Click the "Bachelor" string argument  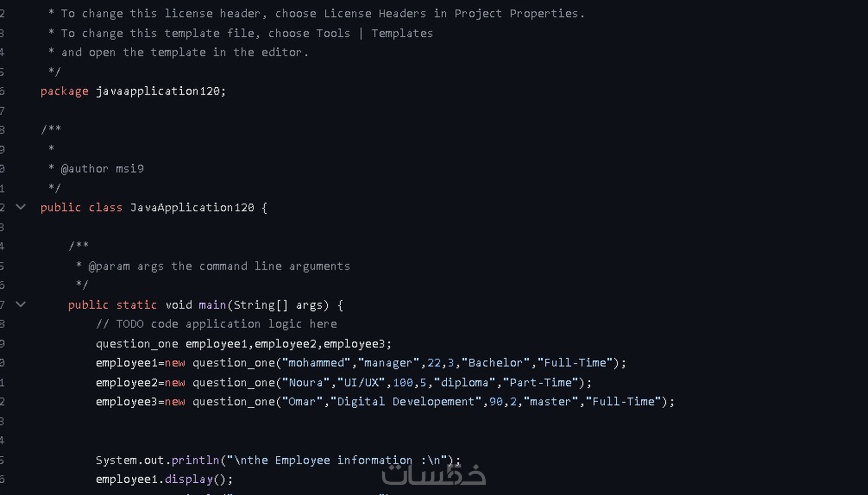(495, 363)
